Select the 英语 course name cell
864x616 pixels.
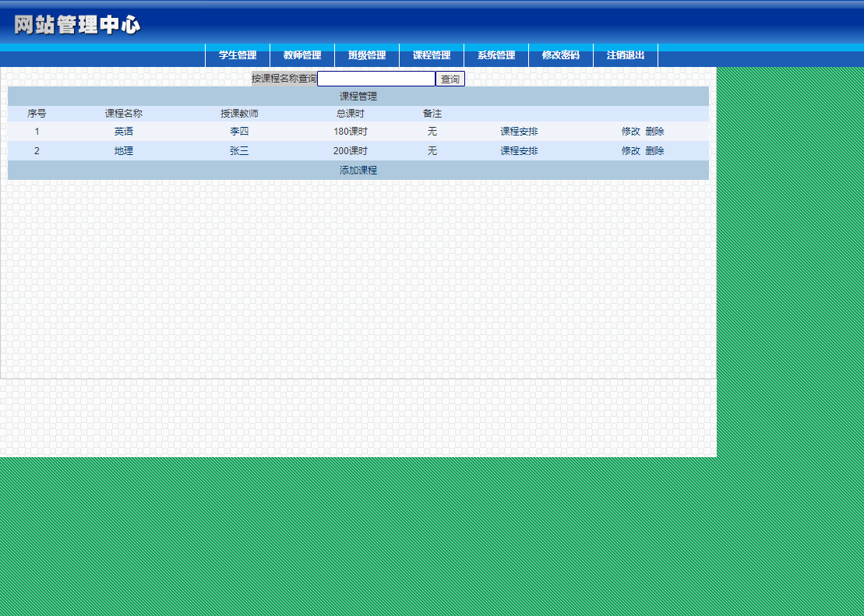[123, 132]
